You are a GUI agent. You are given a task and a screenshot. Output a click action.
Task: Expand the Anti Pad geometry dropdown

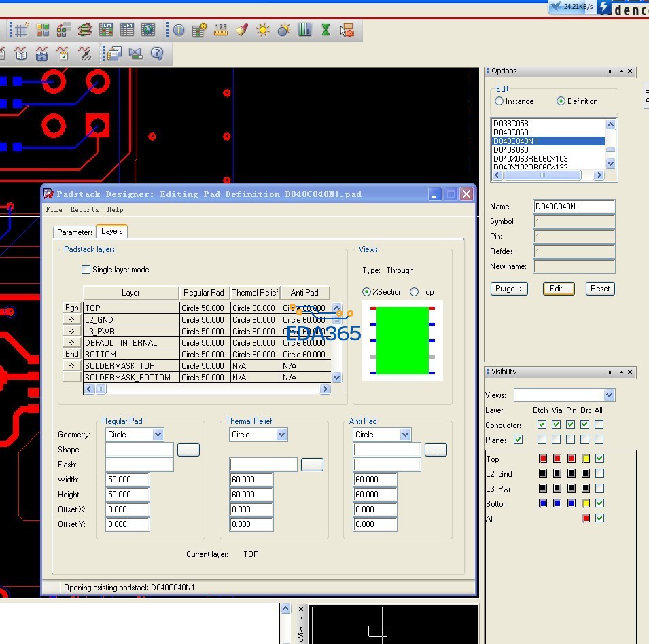(405, 435)
